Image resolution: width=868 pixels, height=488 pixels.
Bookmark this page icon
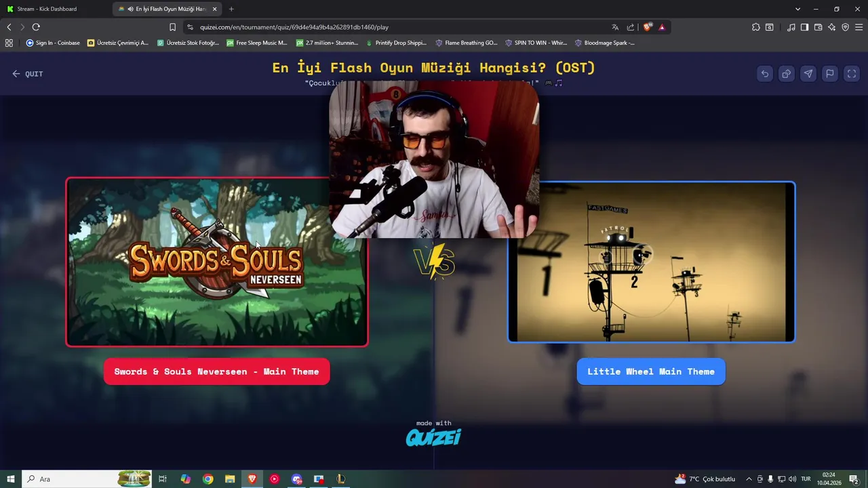172,27
